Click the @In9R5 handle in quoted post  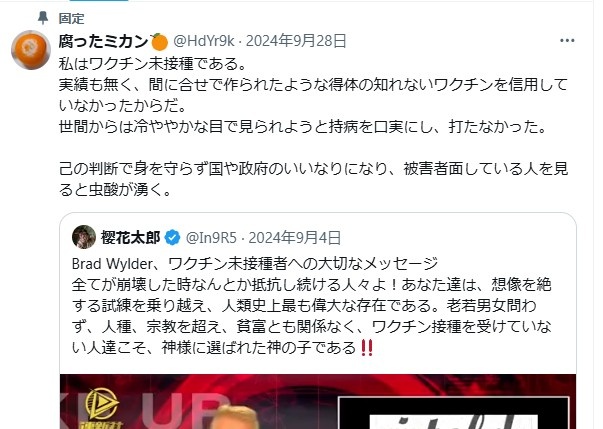(211, 238)
